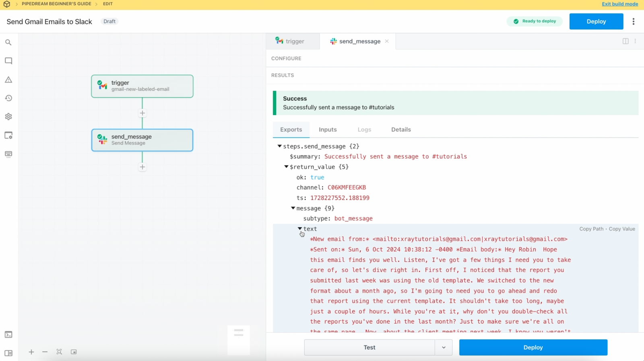Click the channel value C06KMFEEGKB
This screenshot has width=644, height=361.
click(347, 187)
